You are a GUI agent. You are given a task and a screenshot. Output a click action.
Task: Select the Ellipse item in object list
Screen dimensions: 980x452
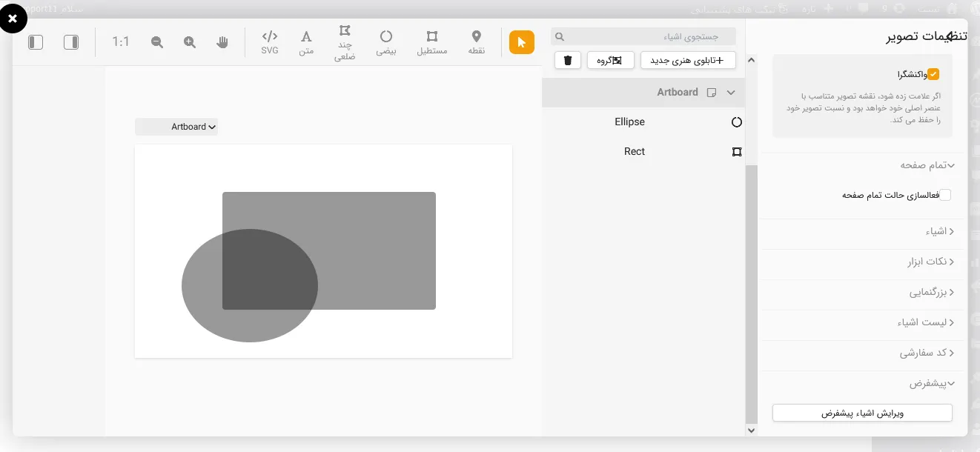pos(643,122)
